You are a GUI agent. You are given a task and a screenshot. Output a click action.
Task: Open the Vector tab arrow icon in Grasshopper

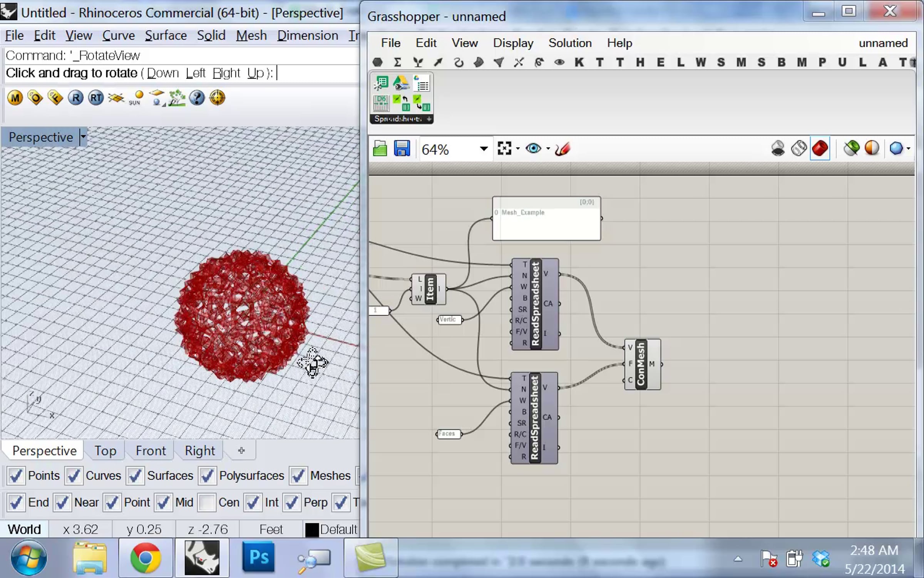pyautogui.click(x=438, y=62)
